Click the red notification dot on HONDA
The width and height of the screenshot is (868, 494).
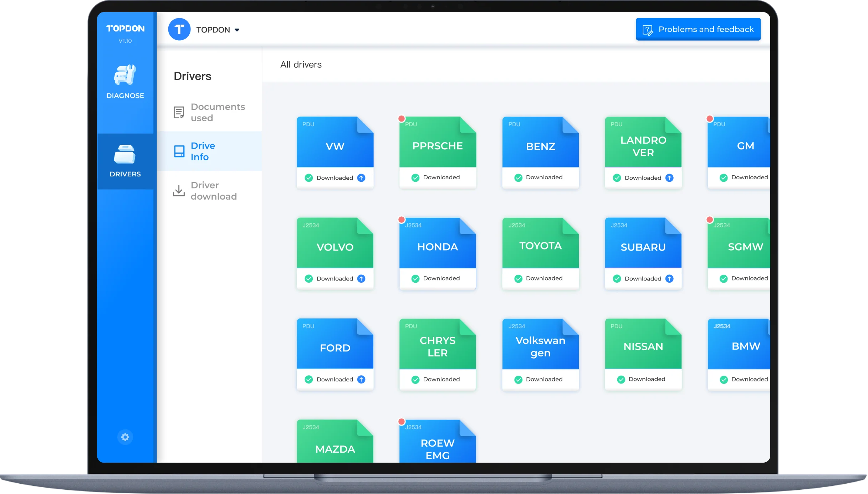(x=402, y=220)
